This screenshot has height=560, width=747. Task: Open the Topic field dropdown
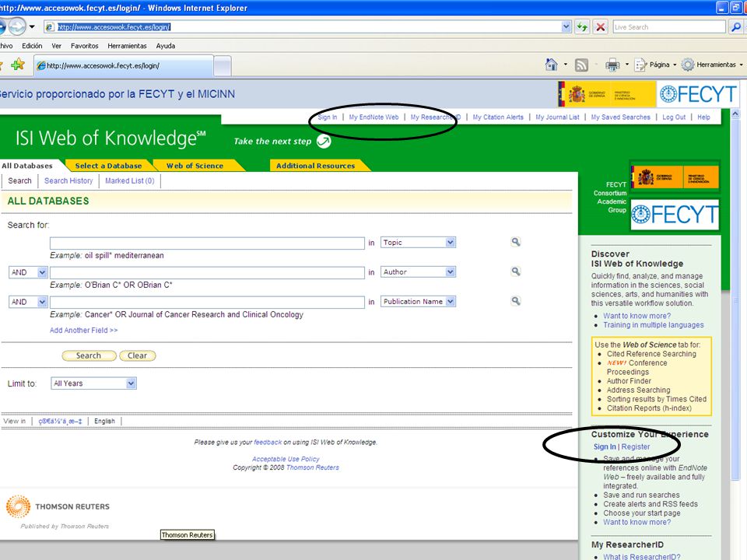click(x=451, y=243)
